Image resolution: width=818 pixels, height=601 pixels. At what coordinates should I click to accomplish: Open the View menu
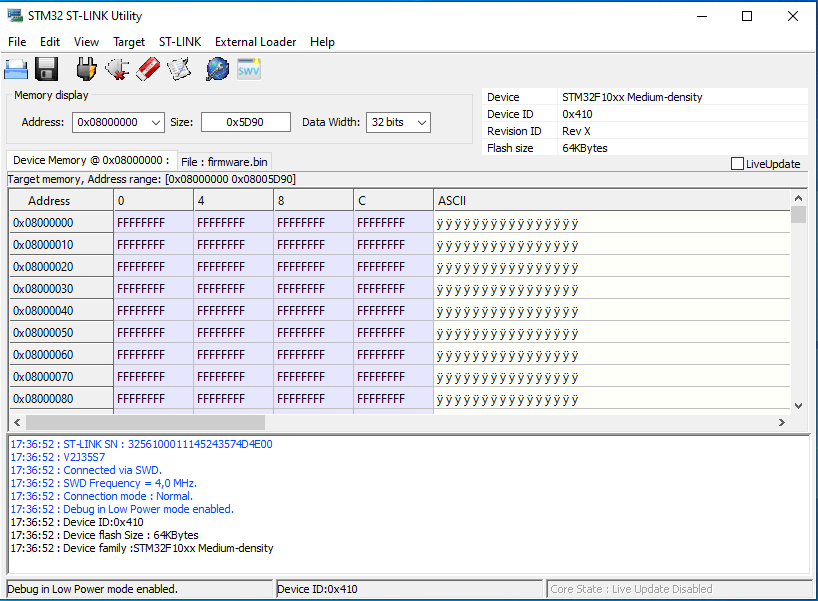[86, 42]
